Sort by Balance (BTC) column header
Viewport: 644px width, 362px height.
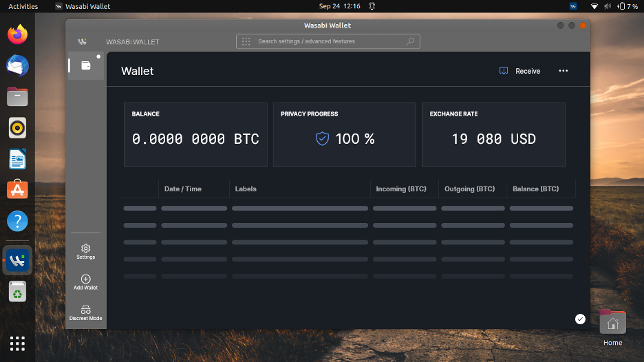click(535, 189)
